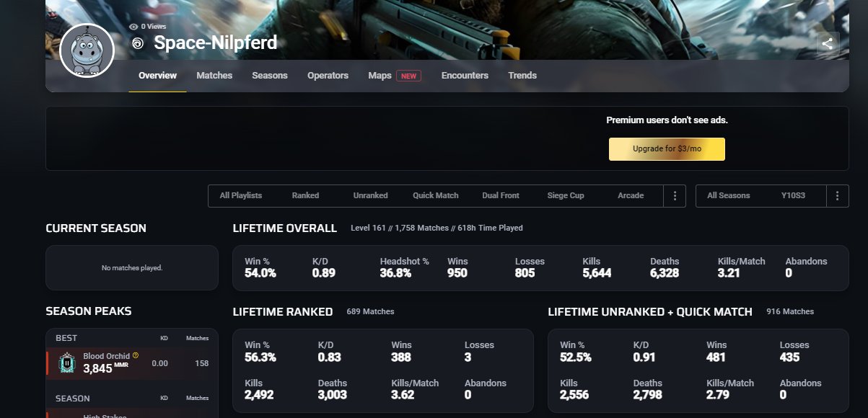Click the question mark next to Blood Orchid
The image size is (868, 418).
pyautogui.click(x=136, y=355)
